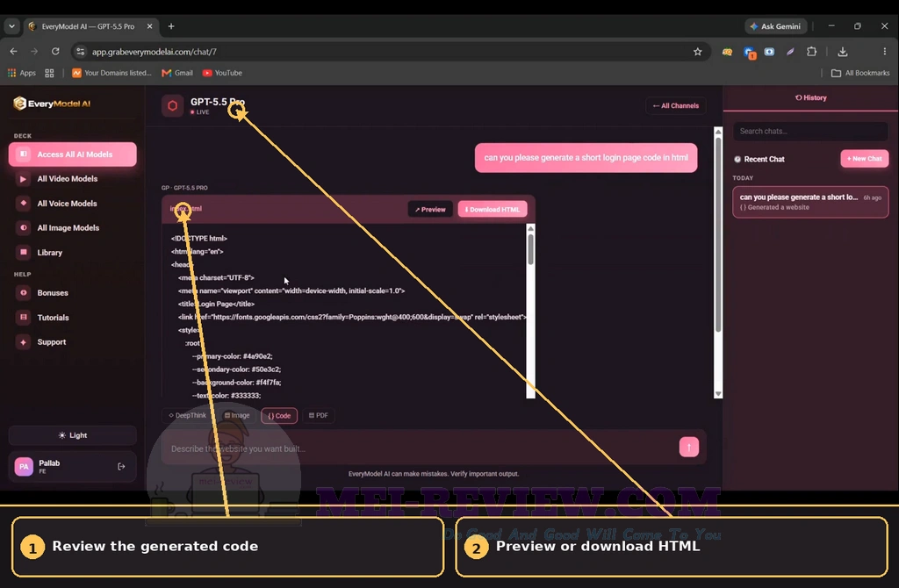This screenshot has width=899, height=588.
Task: Bookmark this page with star icon
Action: [x=698, y=52]
